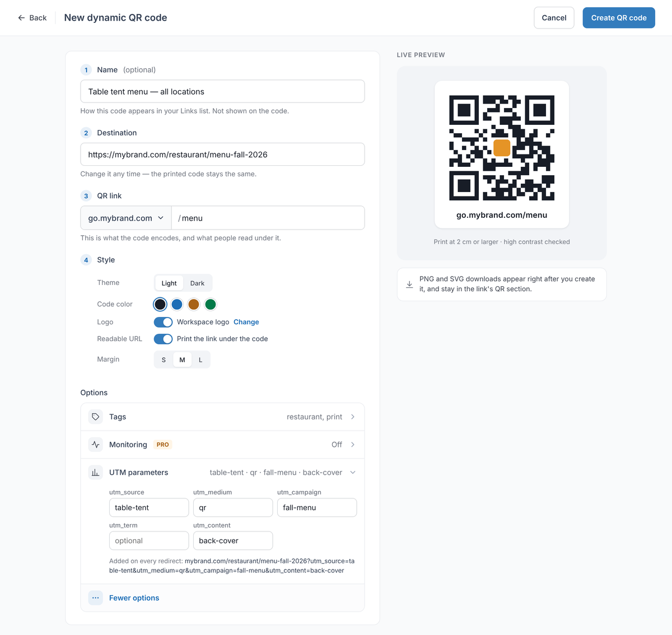Click the utm_source field

[149, 507]
